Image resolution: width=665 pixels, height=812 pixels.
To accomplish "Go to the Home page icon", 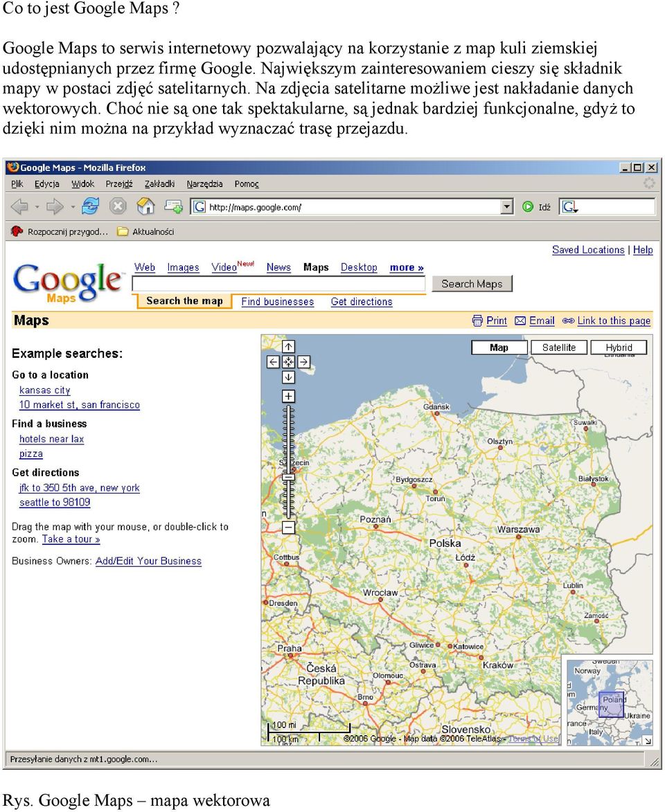I will [145, 206].
